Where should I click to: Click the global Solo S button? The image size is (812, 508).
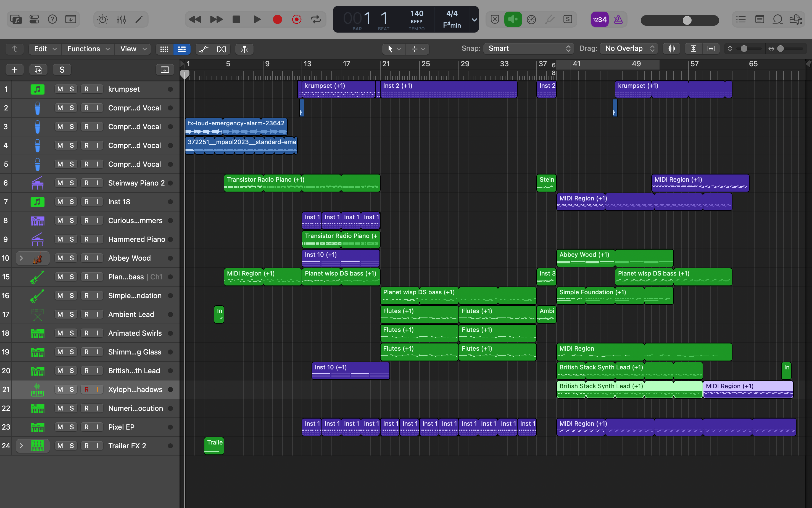tap(62, 70)
